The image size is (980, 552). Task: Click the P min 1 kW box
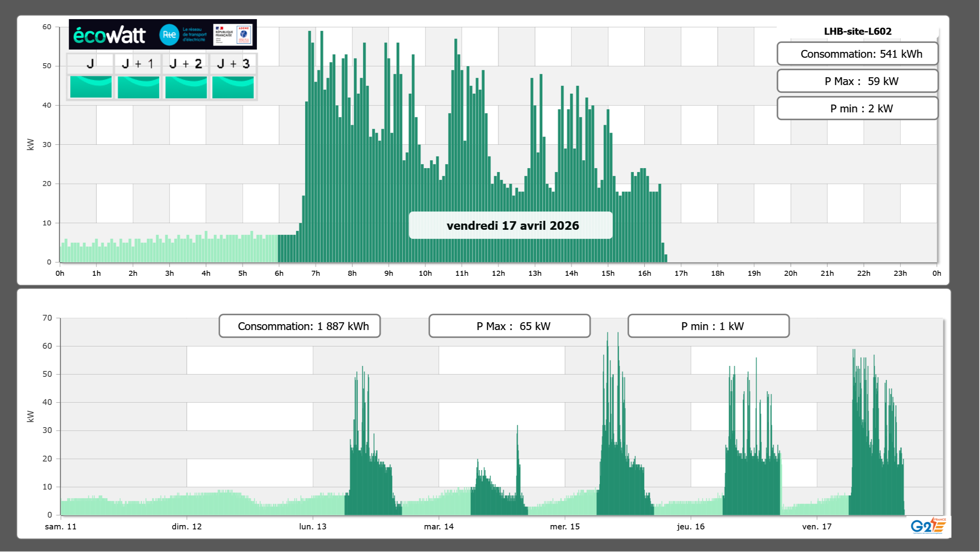pyautogui.click(x=708, y=326)
